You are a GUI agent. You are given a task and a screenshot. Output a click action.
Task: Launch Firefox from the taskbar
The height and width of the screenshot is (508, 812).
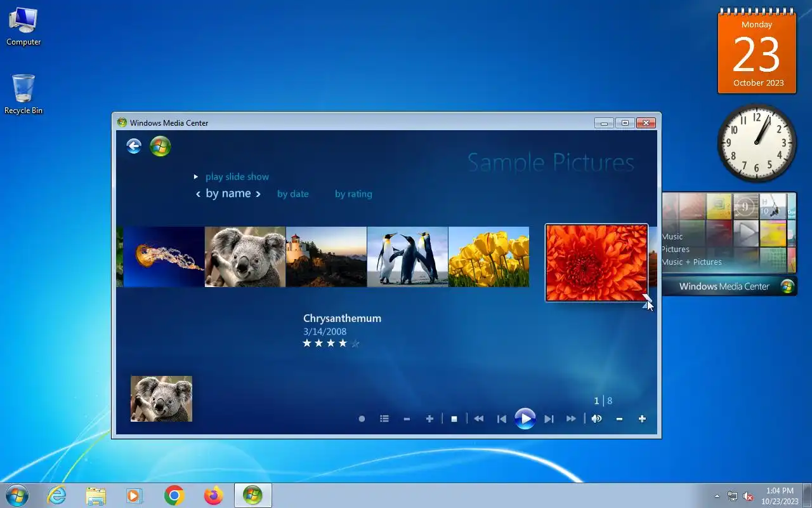[213, 495]
